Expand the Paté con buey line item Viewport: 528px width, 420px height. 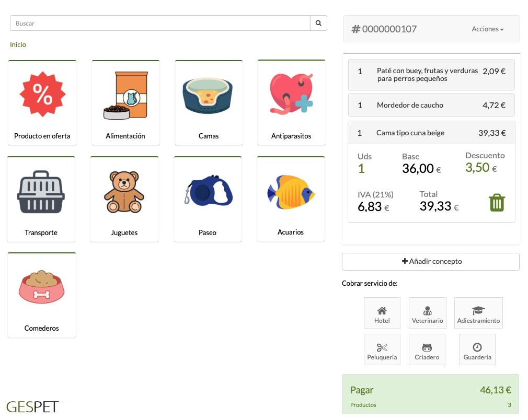coord(431,75)
